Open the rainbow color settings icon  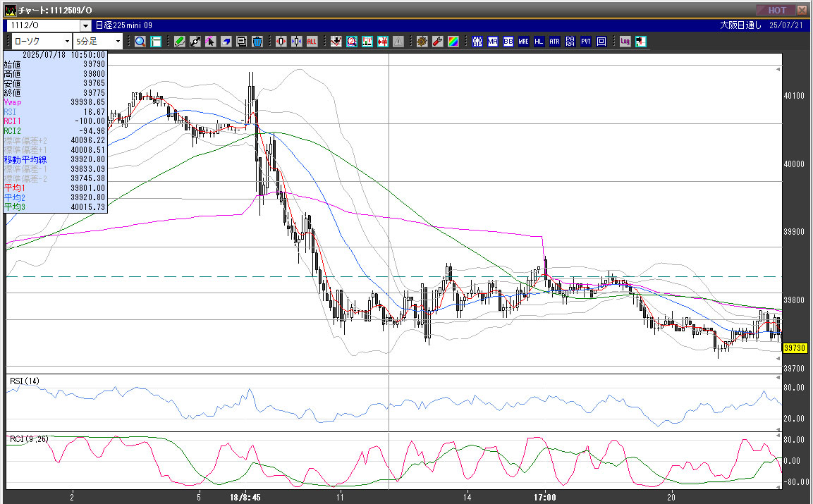[453, 42]
